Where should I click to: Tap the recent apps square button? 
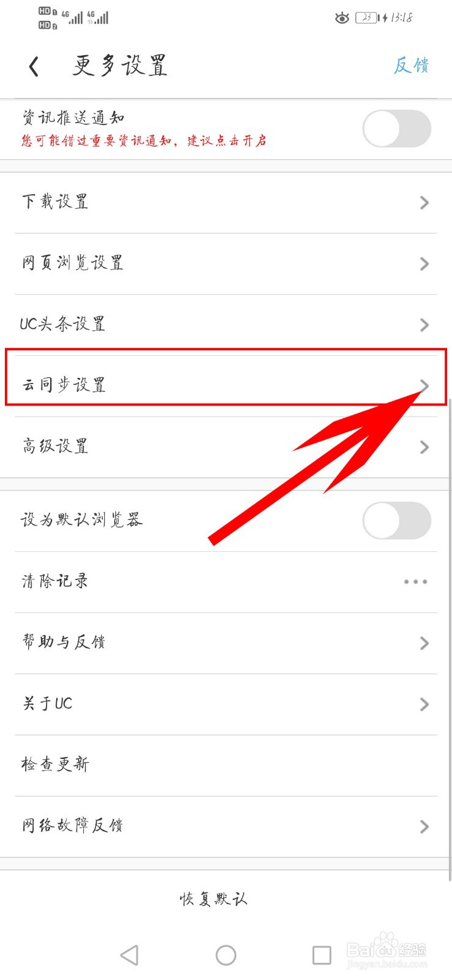[322, 955]
